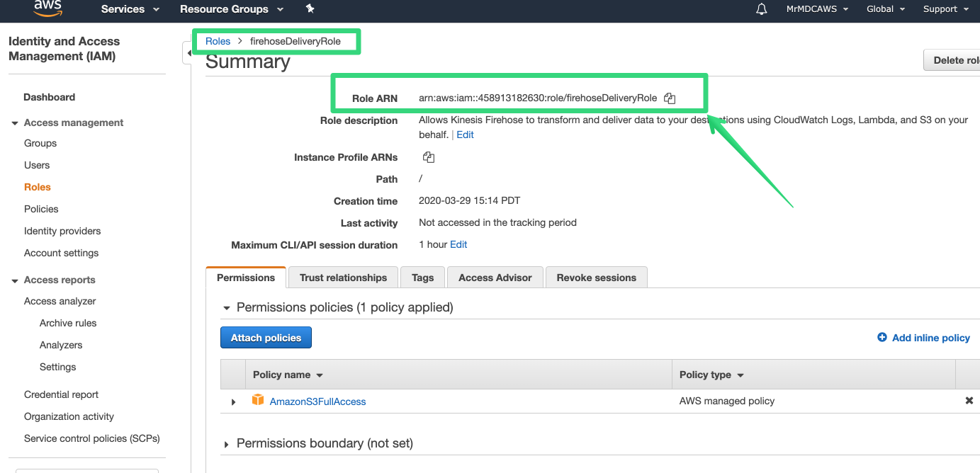This screenshot has width=980, height=473.
Task: Pin a service shortcut with pushpin icon
Action: click(x=310, y=9)
